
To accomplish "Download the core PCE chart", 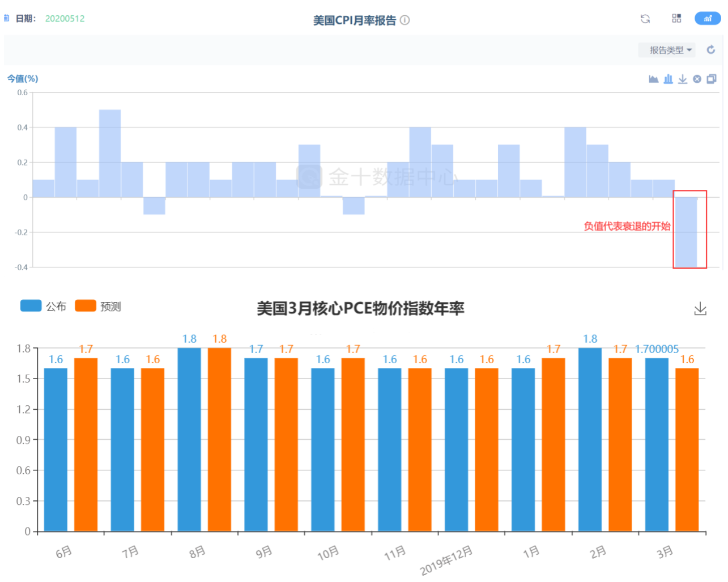I will click(700, 309).
